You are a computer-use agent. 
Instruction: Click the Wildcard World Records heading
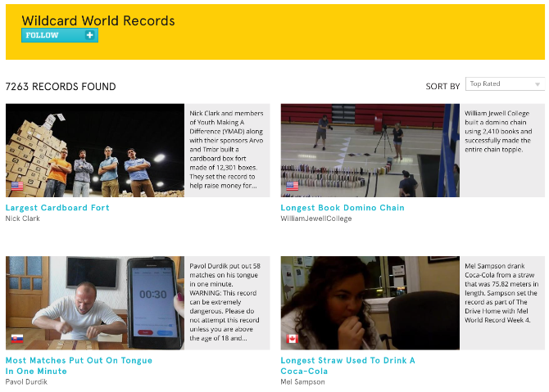point(98,20)
